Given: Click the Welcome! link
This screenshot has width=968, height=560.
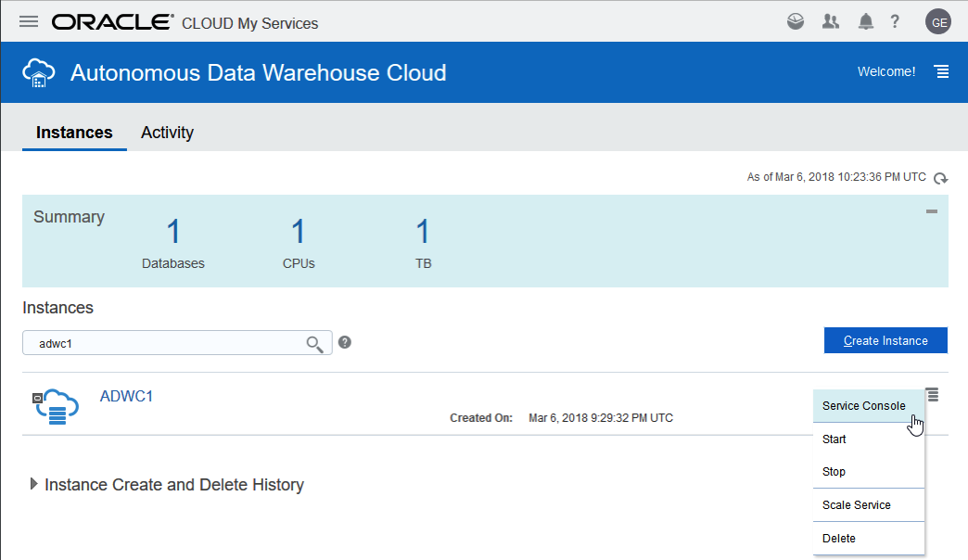Looking at the screenshot, I should (885, 71).
